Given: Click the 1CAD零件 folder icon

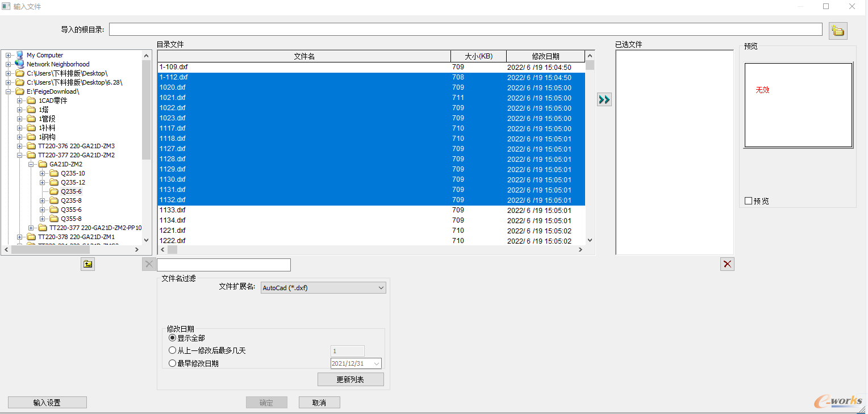Looking at the screenshot, I should coord(31,101).
